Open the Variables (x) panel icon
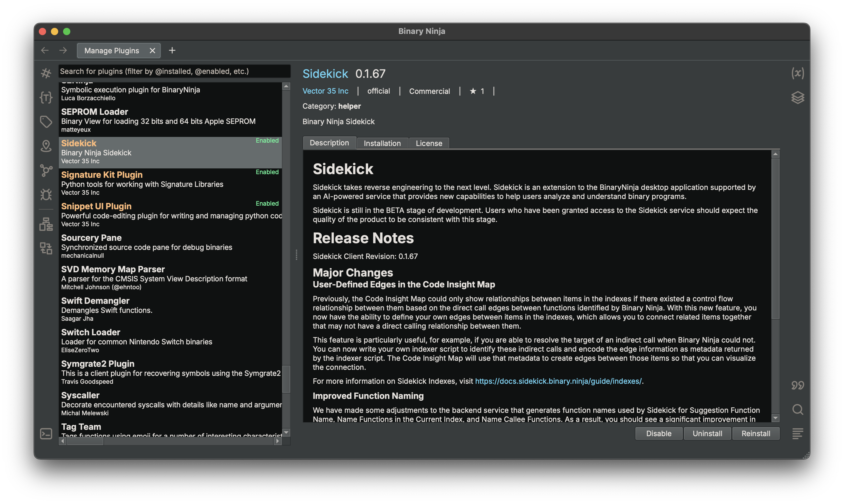Viewport: 844px width, 504px height. point(797,73)
